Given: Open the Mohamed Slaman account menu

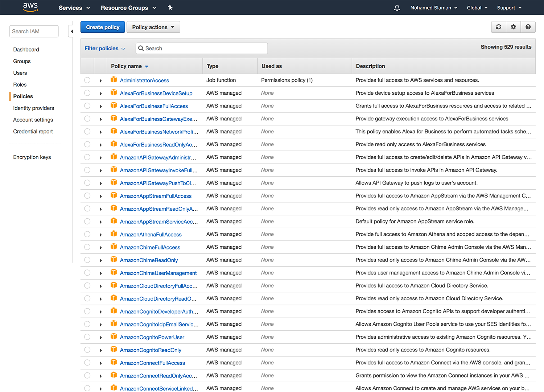Looking at the screenshot, I should click(434, 8).
